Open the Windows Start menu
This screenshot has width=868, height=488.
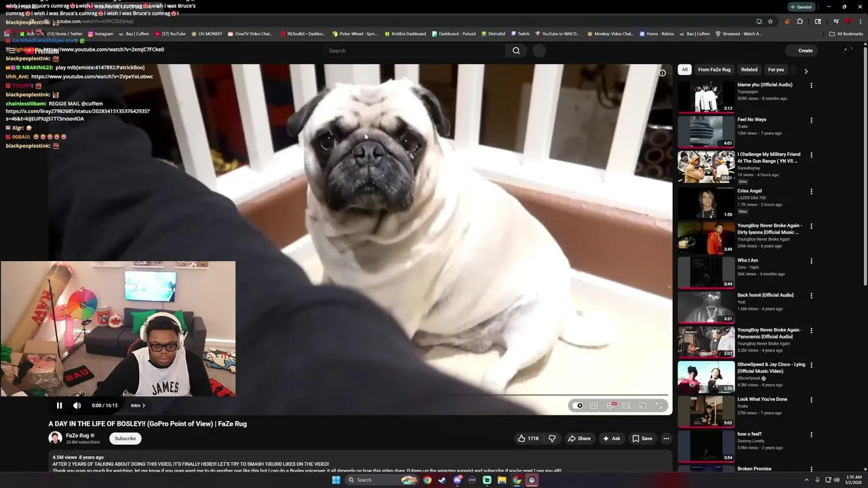coord(336,480)
